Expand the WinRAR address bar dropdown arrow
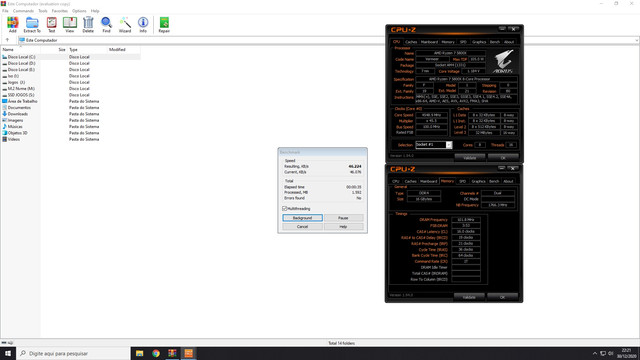Screen dimensions: 640x360 click(636, 40)
